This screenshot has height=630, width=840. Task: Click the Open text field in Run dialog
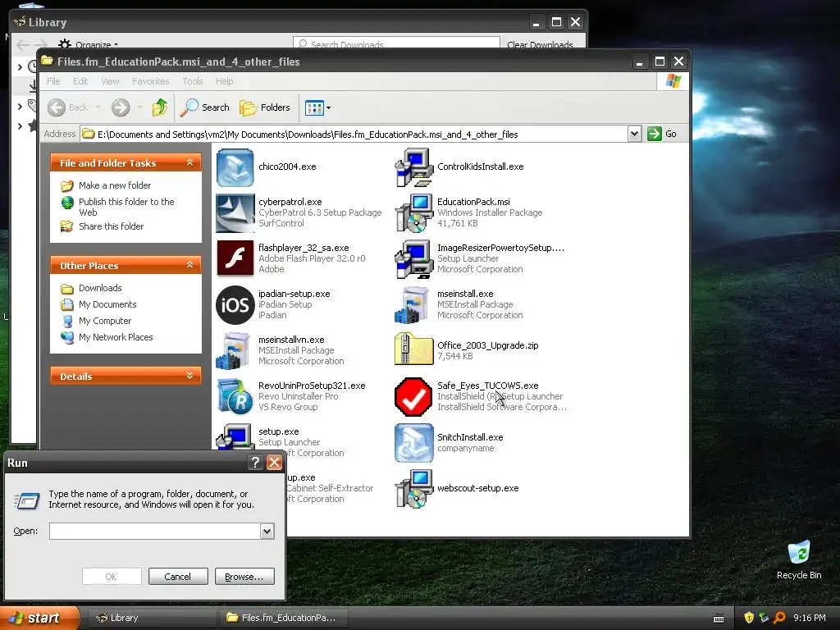pyautogui.click(x=155, y=532)
